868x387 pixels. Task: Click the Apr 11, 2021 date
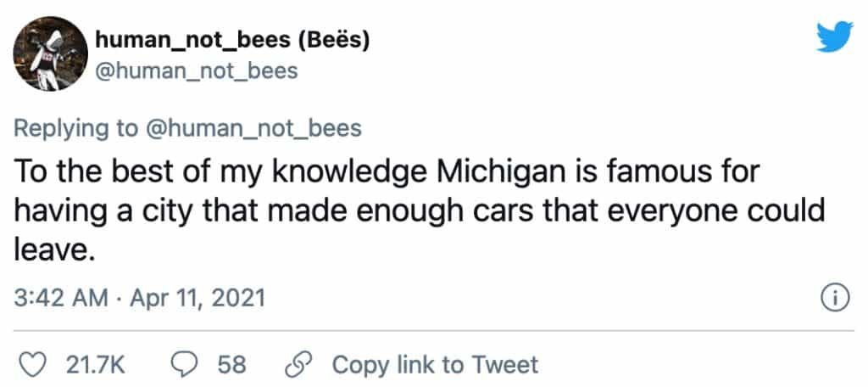point(196,299)
